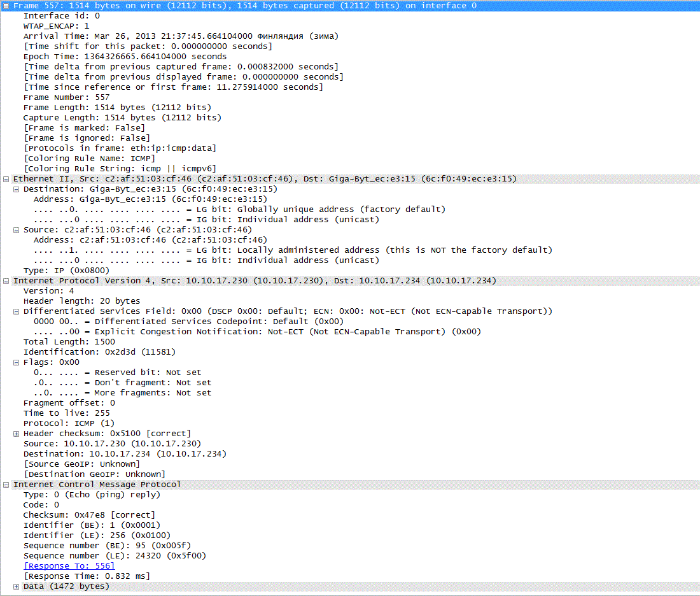Image resolution: width=700 pixels, height=596 pixels.
Task: Select the Interface id: 0 row
Action: (62, 16)
